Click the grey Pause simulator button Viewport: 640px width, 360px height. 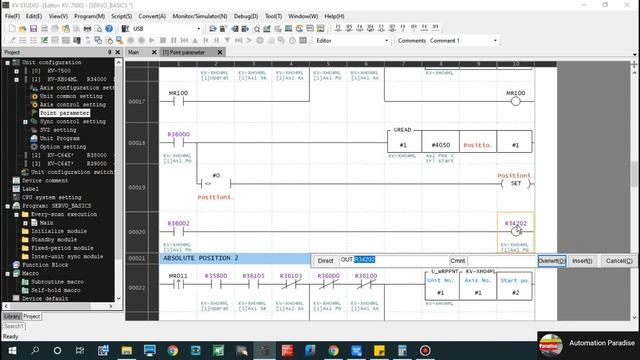coord(173,40)
